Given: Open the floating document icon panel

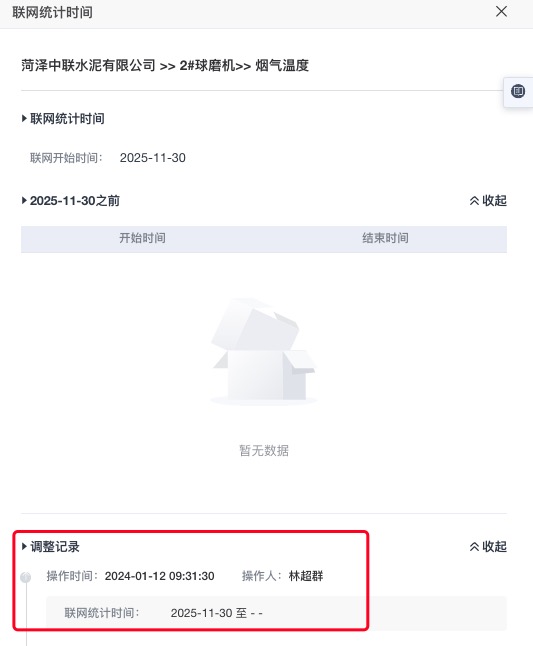Looking at the screenshot, I should (518, 91).
